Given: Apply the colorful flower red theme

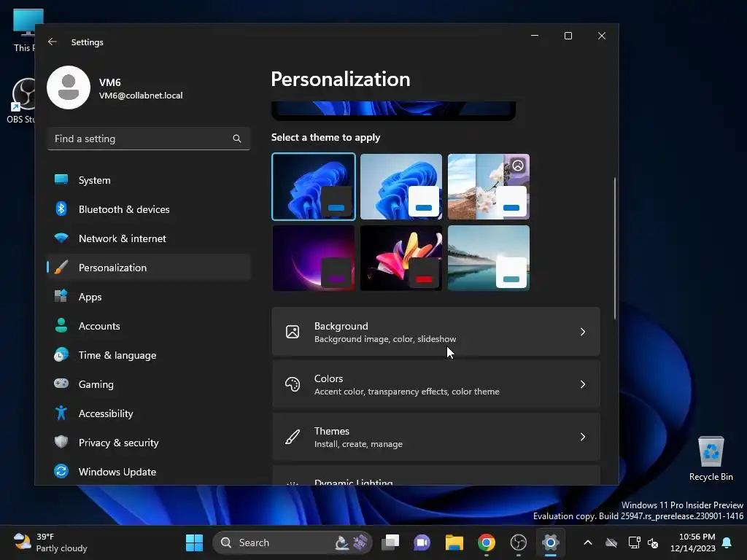Looking at the screenshot, I should pos(401,258).
